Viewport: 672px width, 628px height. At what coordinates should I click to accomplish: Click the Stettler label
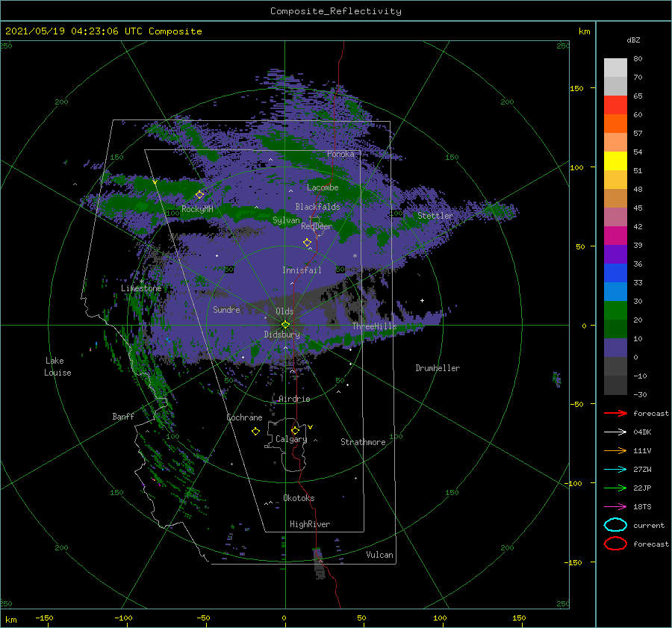pyautogui.click(x=435, y=216)
